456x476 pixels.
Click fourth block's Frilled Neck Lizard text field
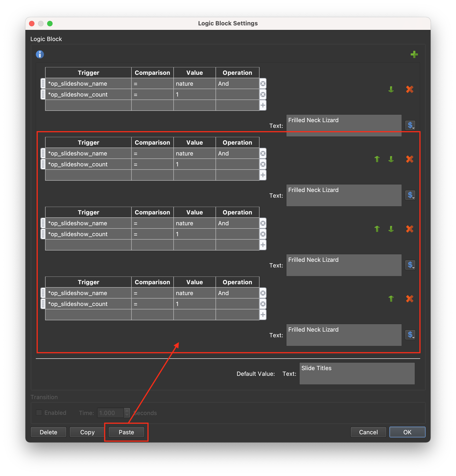click(x=344, y=335)
